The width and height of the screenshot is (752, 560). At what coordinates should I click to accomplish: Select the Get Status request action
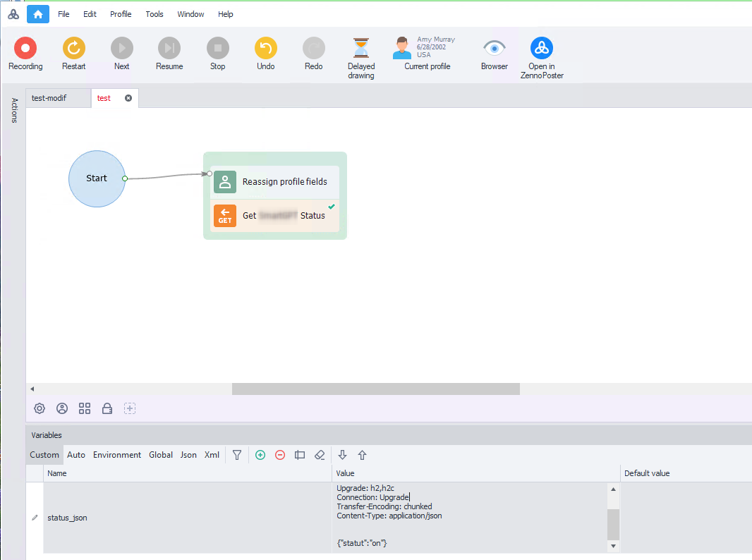275,216
